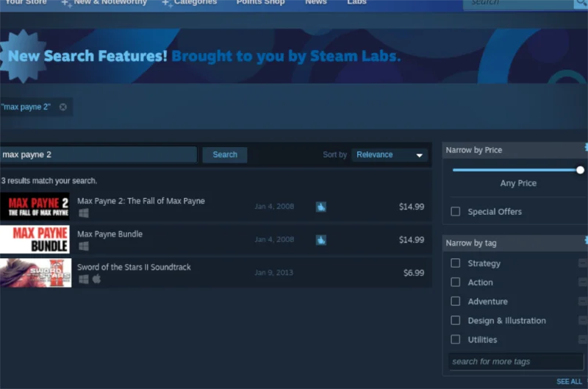The height and width of the screenshot is (389, 588).
Task: Open Max Payne 2: The Fall of Max Payne title
Action: (x=141, y=201)
